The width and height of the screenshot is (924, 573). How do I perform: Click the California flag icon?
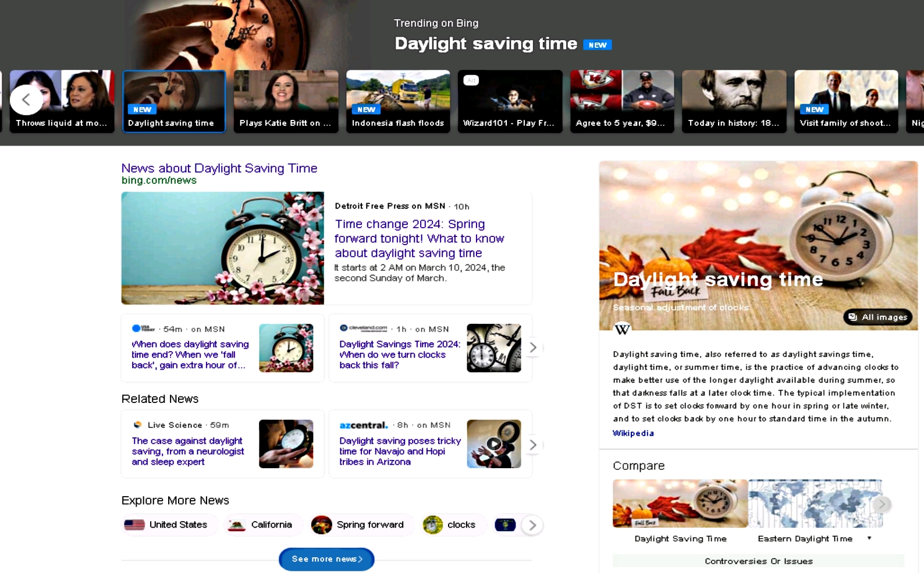tap(237, 525)
